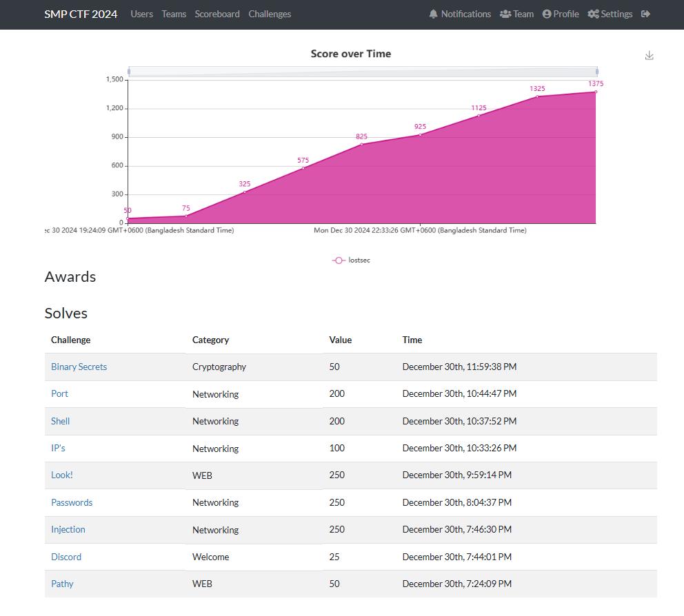Image resolution: width=684 pixels, height=616 pixels.
Task: Go to the Users page
Action: [141, 14]
